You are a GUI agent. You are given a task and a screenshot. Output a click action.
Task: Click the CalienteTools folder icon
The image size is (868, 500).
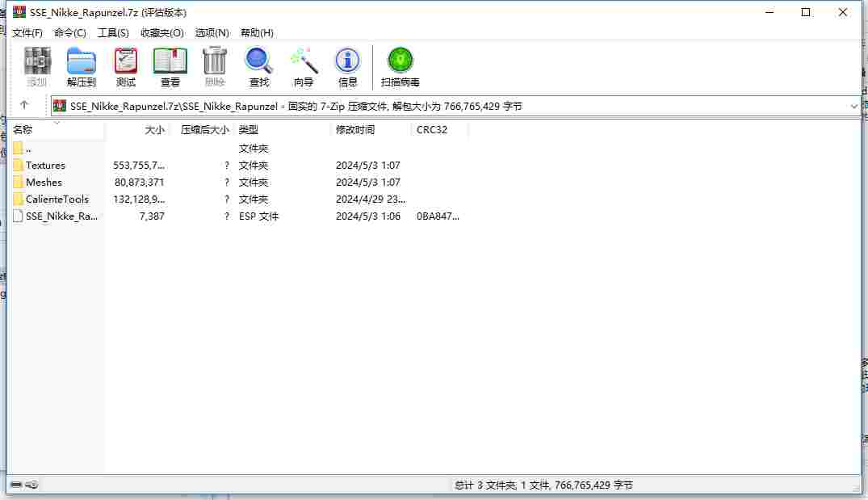[18, 199]
